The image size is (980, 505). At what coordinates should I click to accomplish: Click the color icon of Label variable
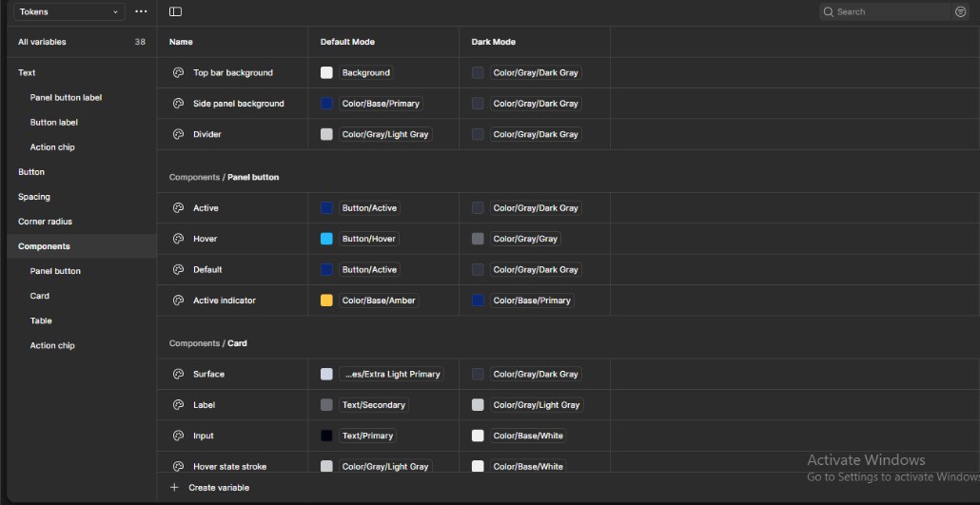coord(178,405)
